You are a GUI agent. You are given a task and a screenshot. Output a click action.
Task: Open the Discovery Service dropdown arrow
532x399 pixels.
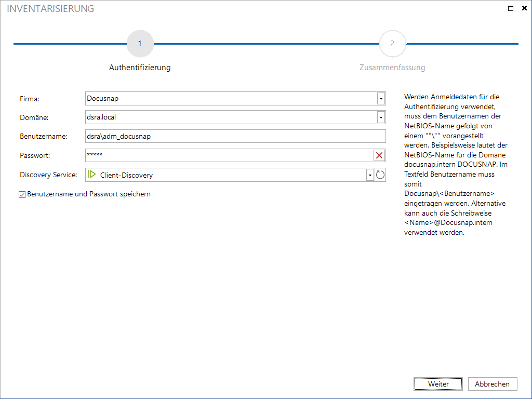[x=370, y=175]
